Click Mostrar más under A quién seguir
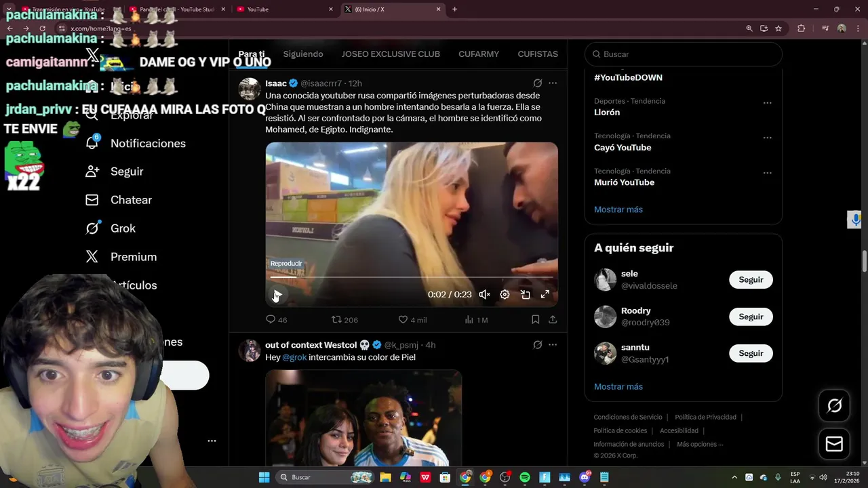The image size is (868, 488). click(x=618, y=386)
